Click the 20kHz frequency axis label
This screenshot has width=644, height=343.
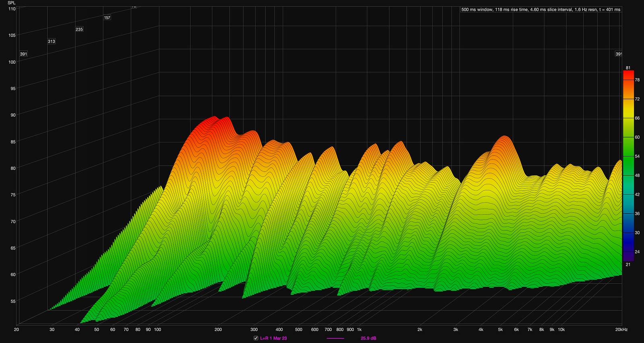tap(621, 329)
